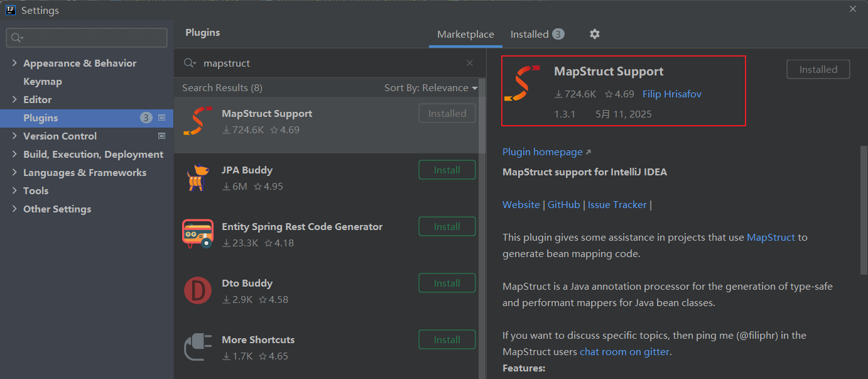Click the Dto Buddy plugin icon
This screenshot has height=379, width=868.
point(198,291)
